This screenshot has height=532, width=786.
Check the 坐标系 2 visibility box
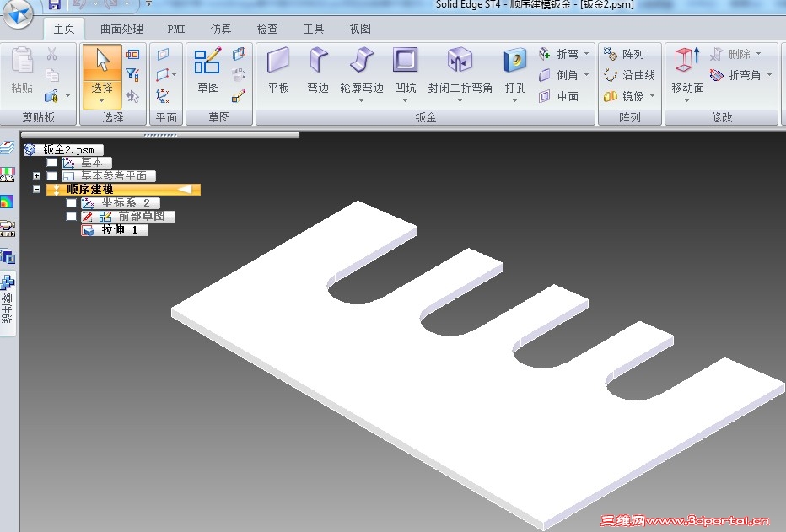coord(72,203)
